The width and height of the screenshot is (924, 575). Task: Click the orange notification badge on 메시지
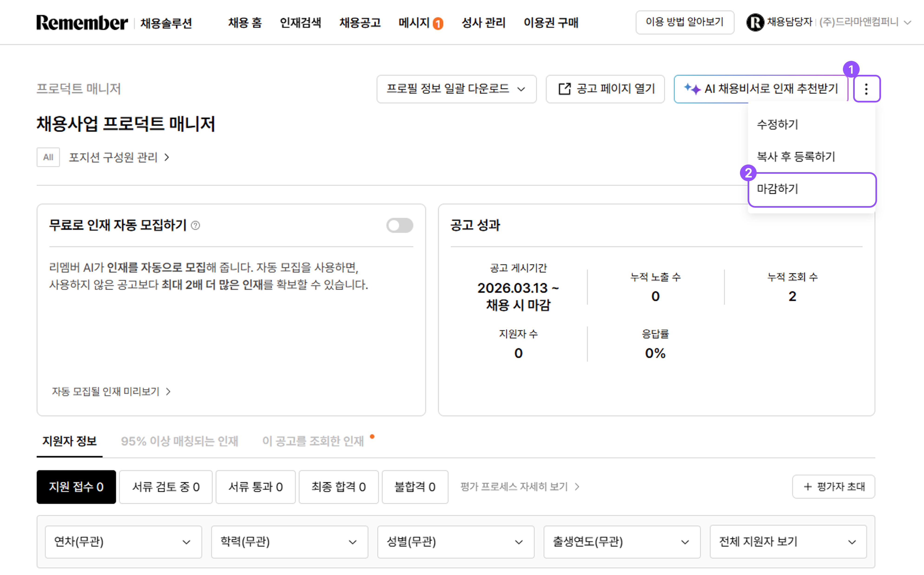coord(438,23)
